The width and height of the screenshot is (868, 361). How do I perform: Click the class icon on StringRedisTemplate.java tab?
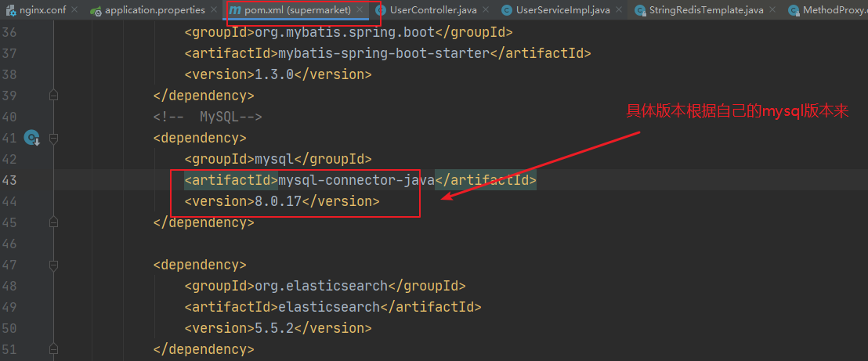pos(640,10)
